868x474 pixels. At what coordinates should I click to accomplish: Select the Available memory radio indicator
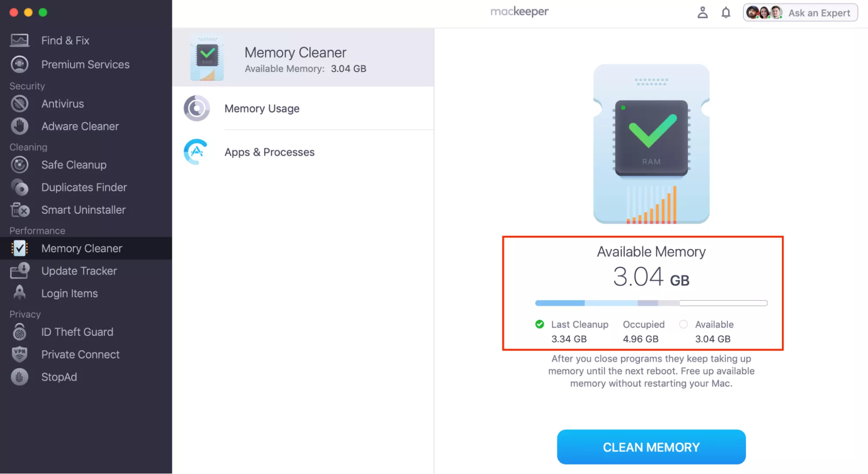click(683, 324)
